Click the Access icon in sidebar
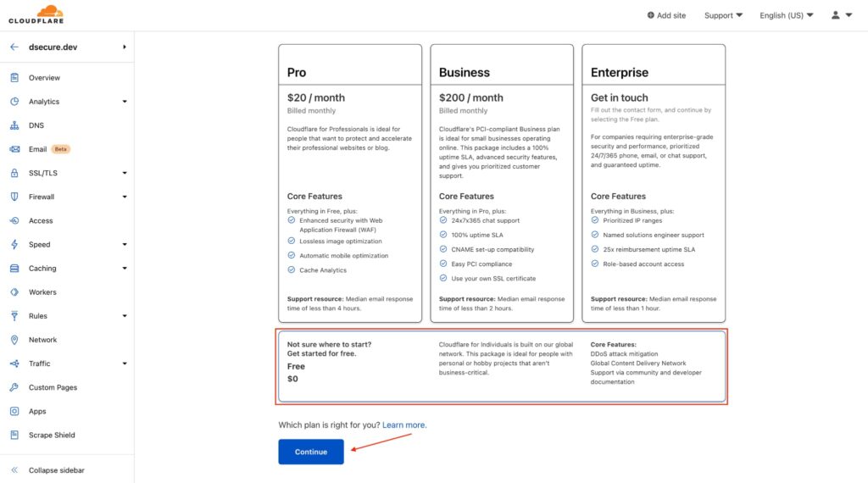Image resolution: width=868 pixels, height=483 pixels. click(x=14, y=220)
